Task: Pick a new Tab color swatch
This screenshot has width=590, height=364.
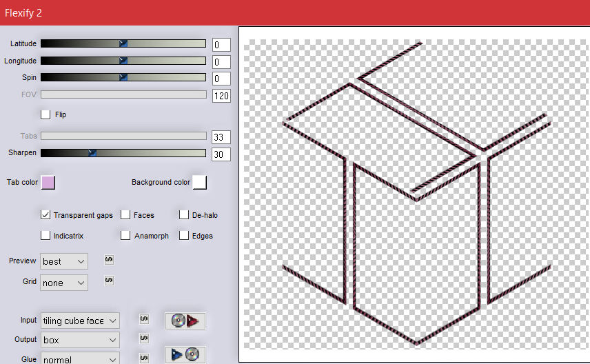Action: pyautogui.click(x=48, y=183)
